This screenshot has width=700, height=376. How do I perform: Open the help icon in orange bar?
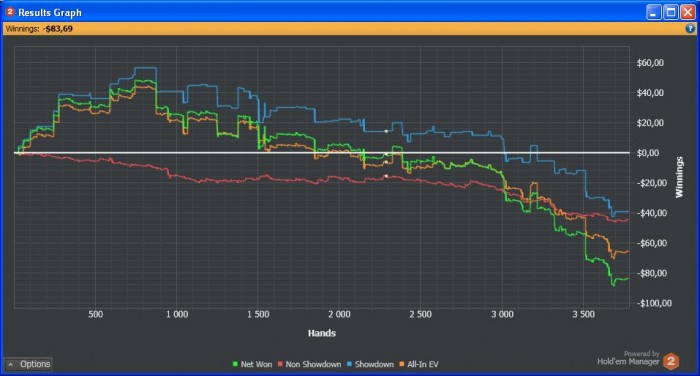pyautogui.click(x=690, y=29)
